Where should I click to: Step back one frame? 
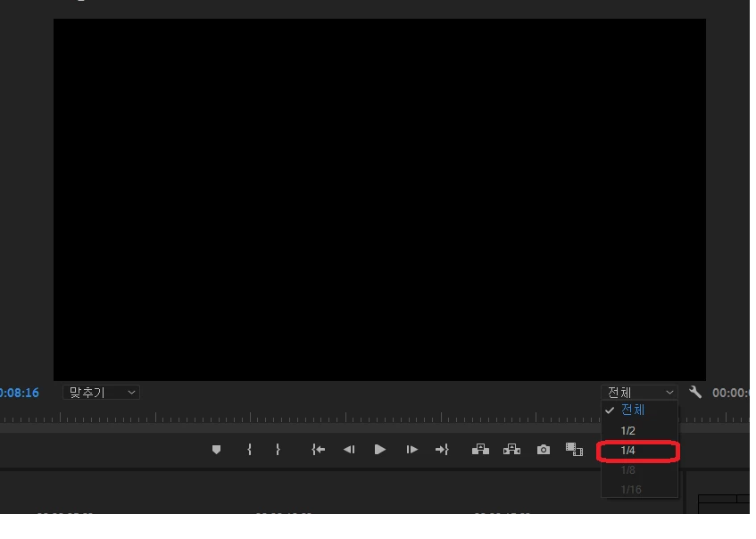[349, 450]
